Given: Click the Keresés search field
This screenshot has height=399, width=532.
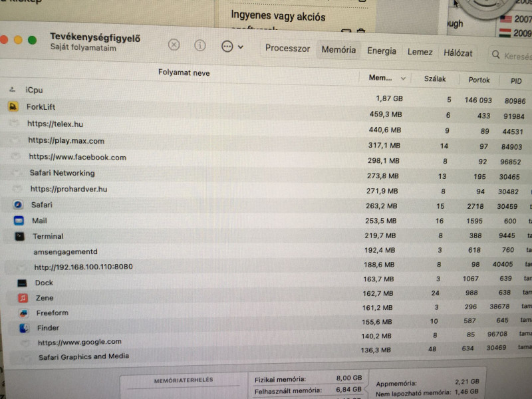Looking at the screenshot, I should click(x=511, y=55).
